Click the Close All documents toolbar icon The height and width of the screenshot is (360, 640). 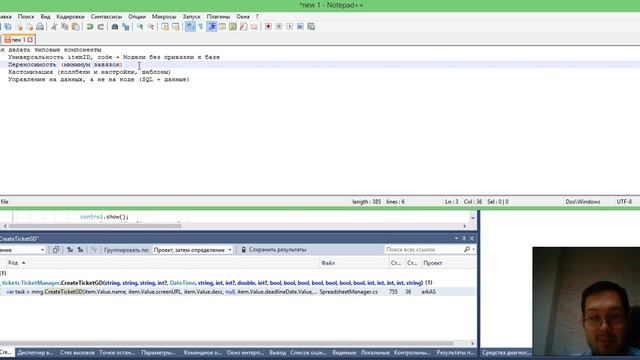[29, 27]
